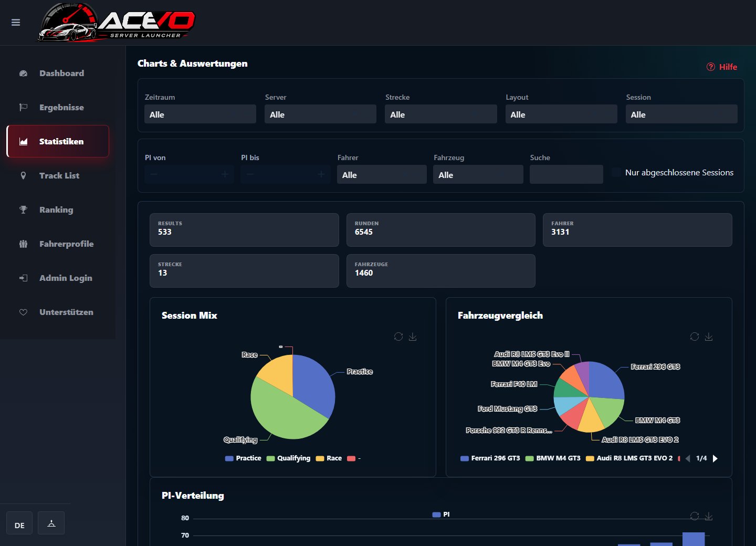Click the Unterstützen heart icon

(23, 312)
